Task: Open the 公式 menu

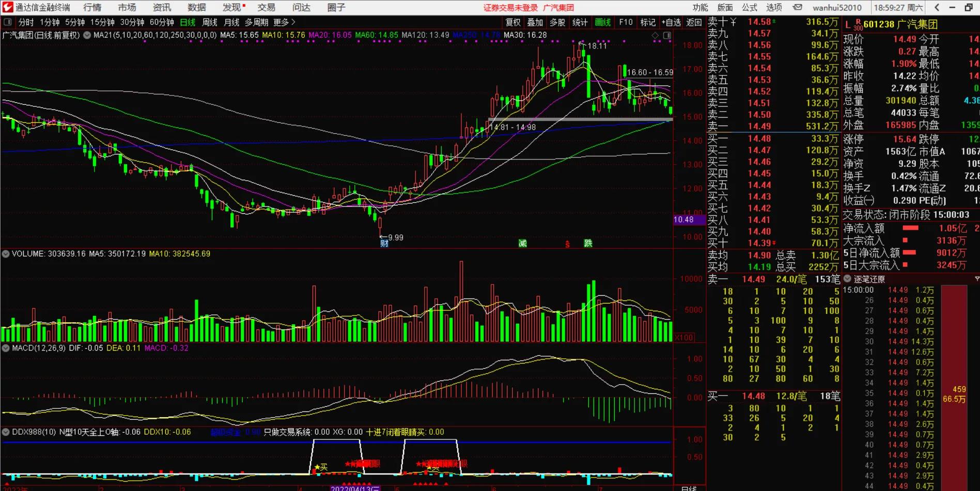Action: (x=750, y=7)
